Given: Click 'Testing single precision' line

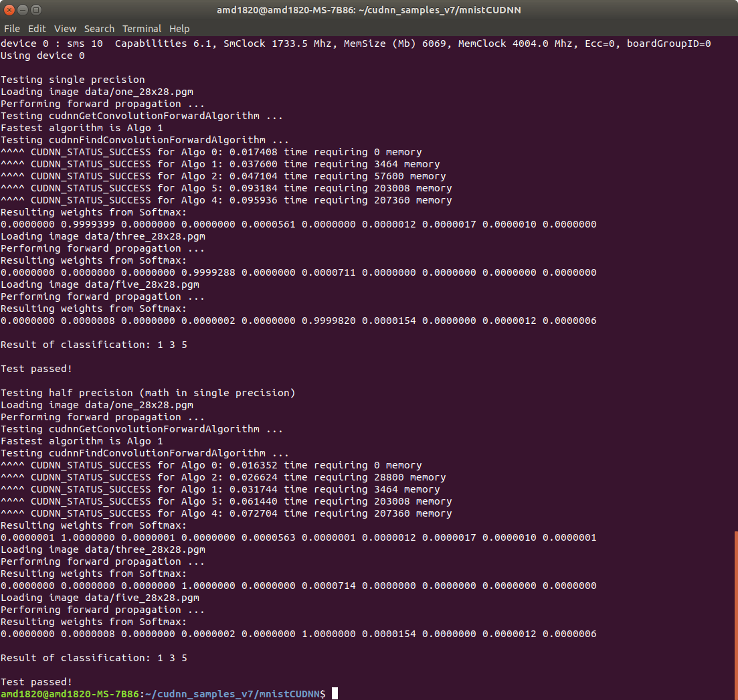Looking at the screenshot, I should [x=72, y=80].
